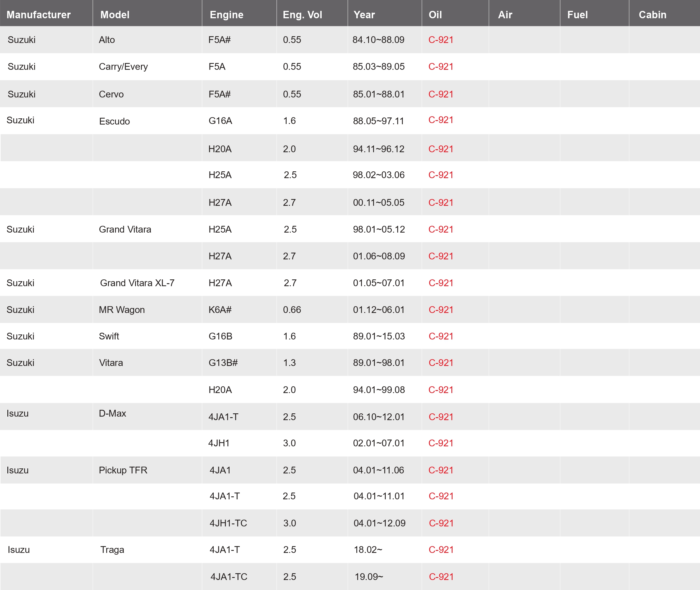700x590 pixels.
Task: Click year 01.12~06.01
Action: coord(378,310)
